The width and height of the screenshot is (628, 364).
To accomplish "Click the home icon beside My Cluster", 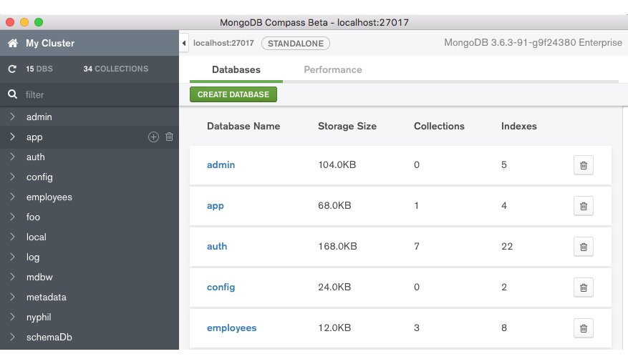I will [13, 44].
